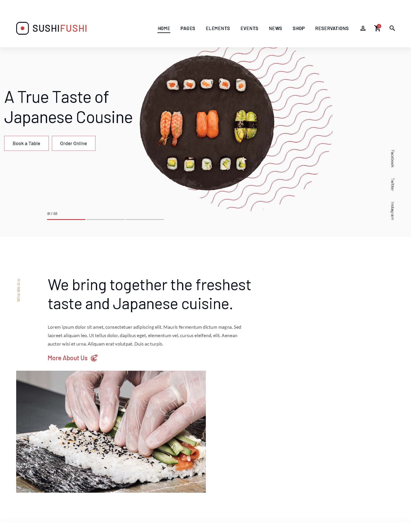Click the shrimp icon beside More About Us

click(x=94, y=358)
